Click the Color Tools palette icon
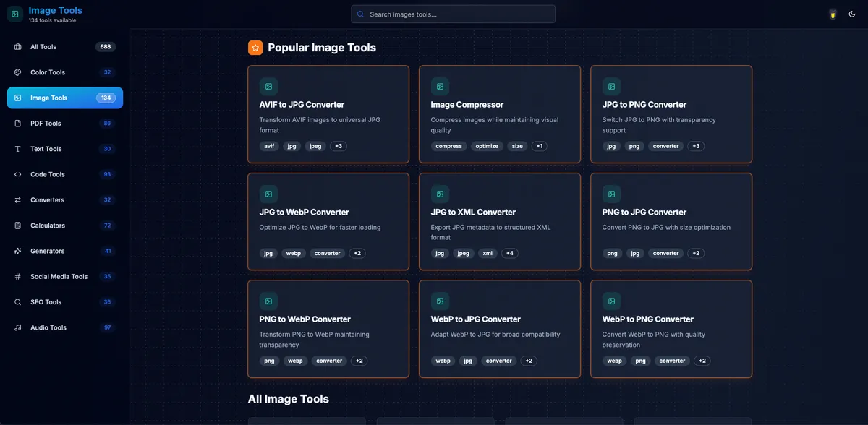 coord(18,72)
